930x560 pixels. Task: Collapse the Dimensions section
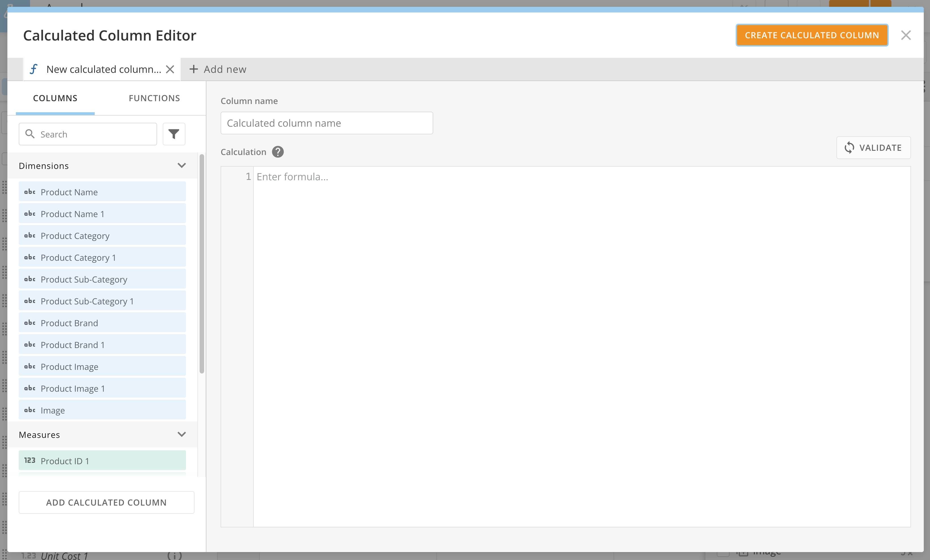[181, 165]
